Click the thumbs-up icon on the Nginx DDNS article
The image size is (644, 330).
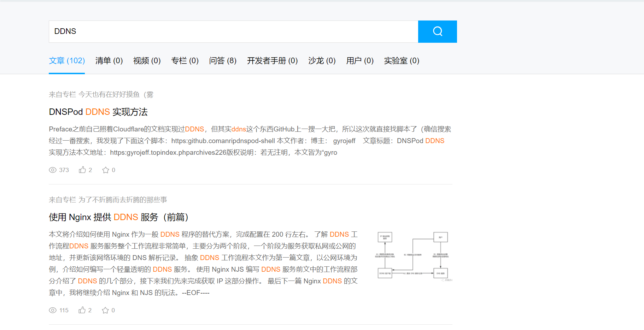point(82,310)
